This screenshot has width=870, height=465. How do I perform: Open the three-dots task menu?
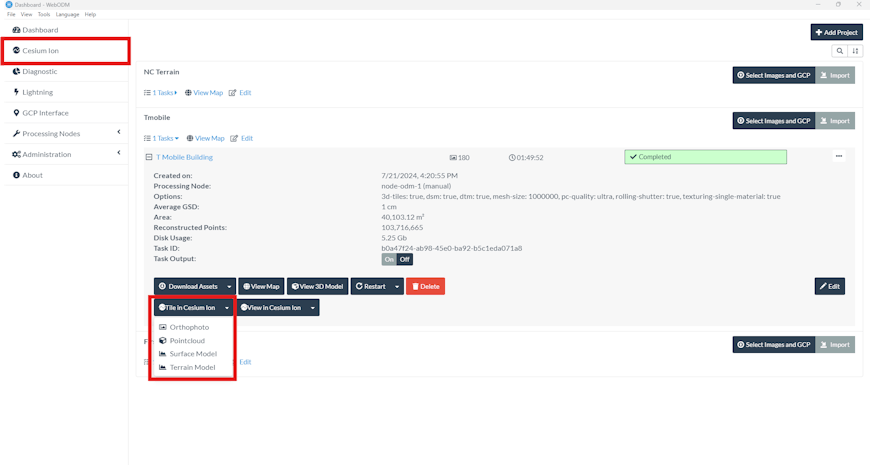[838, 156]
